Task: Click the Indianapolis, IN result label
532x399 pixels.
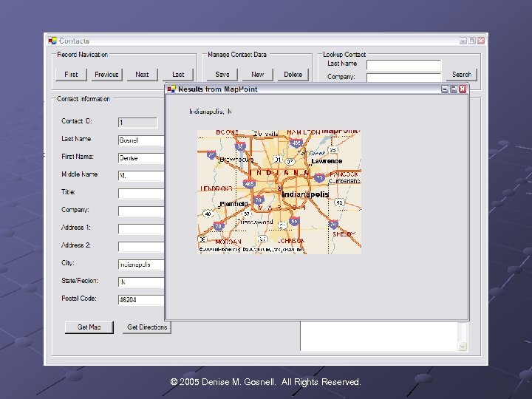Action: pyautogui.click(x=211, y=112)
